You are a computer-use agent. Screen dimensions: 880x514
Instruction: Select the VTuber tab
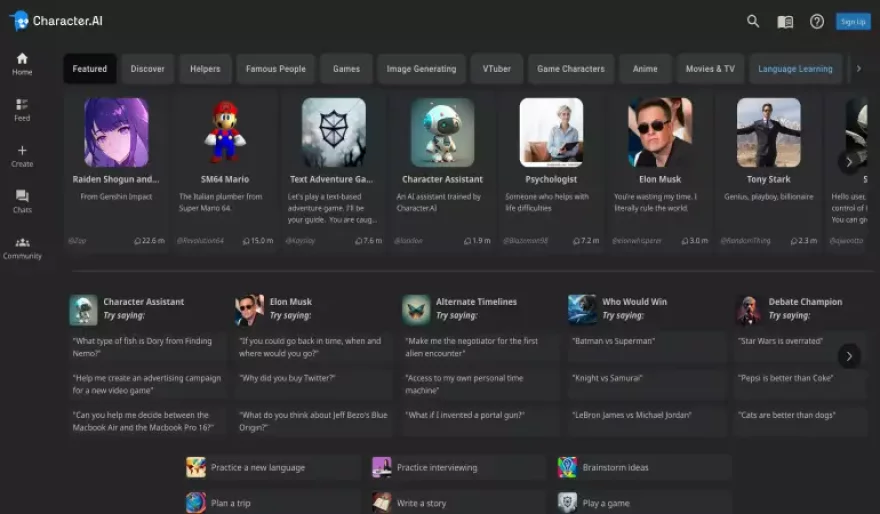tap(497, 68)
